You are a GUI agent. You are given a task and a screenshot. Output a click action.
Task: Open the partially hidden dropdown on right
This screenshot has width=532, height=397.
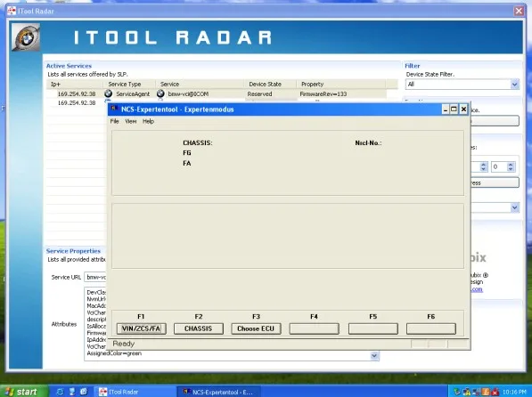[514, 207]
